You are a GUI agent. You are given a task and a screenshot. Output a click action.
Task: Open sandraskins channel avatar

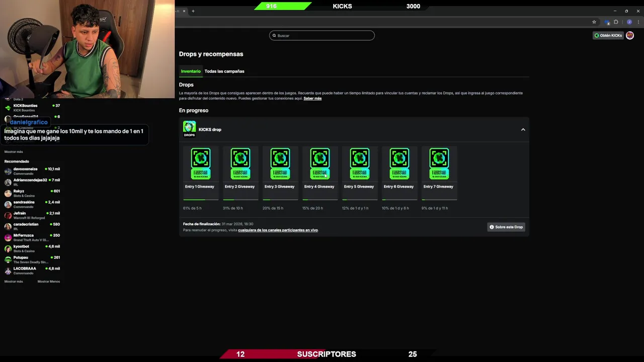coord(8,204)
